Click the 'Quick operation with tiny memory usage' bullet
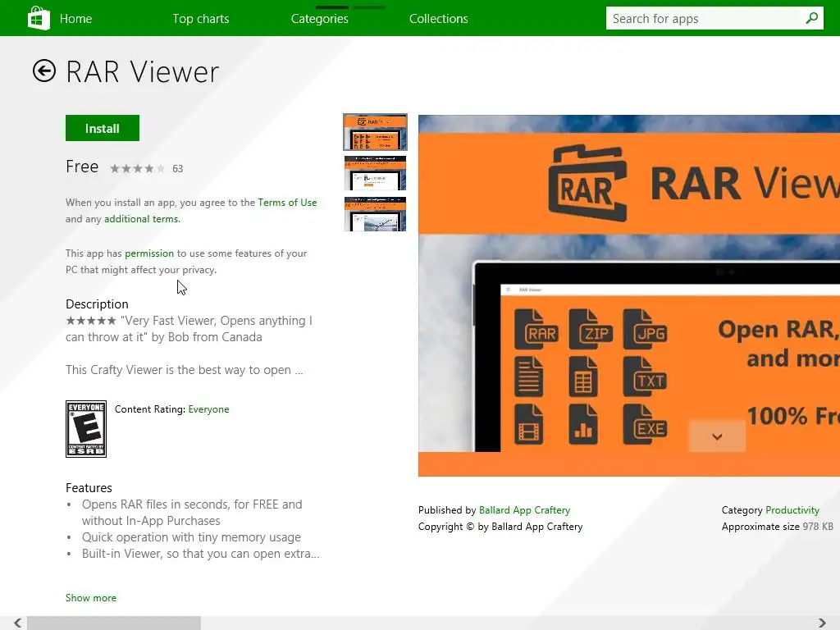Screen dimensions: 840x630 (191, 537)
